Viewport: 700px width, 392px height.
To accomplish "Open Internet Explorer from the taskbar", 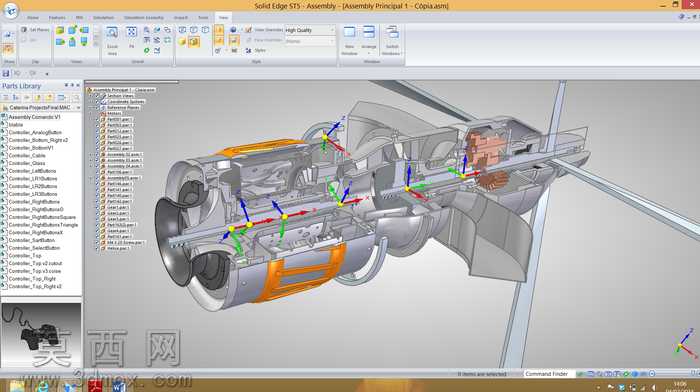I will [42, 386].
